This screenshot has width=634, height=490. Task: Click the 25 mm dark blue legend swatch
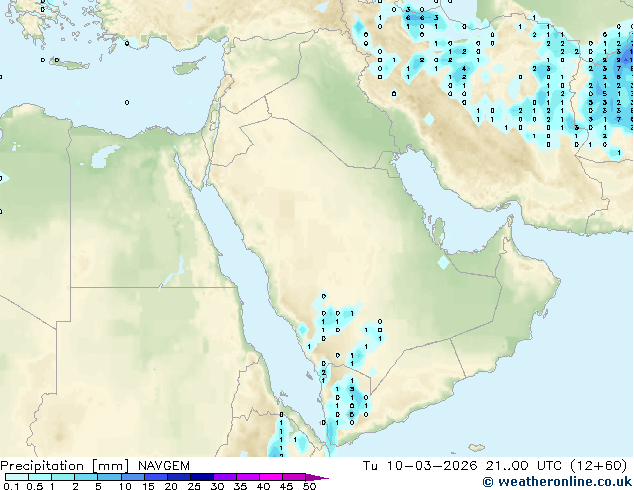[x=202, y=477]
